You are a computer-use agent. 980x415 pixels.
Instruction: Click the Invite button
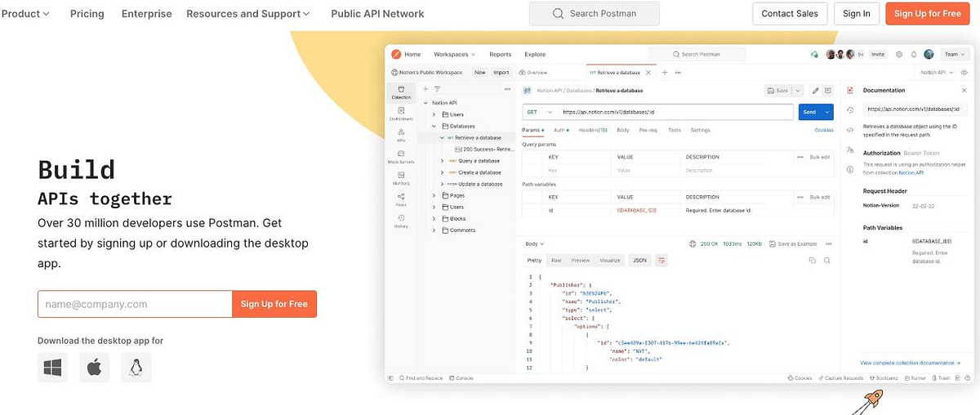(x=878, y=54)
